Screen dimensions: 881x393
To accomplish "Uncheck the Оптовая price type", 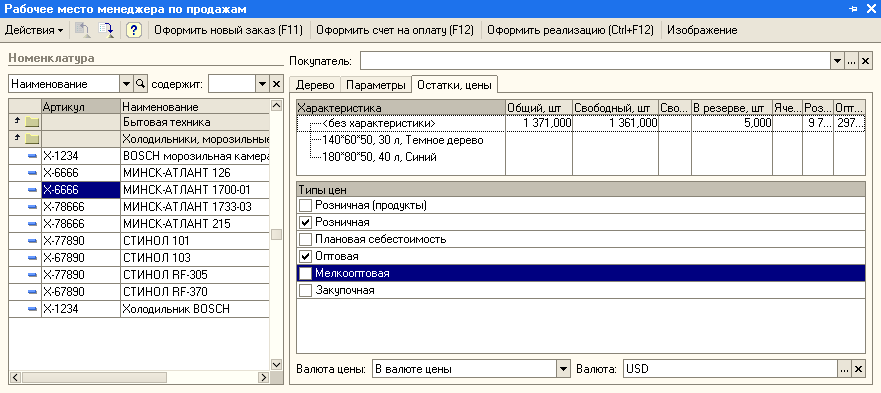I will (305, 256).
